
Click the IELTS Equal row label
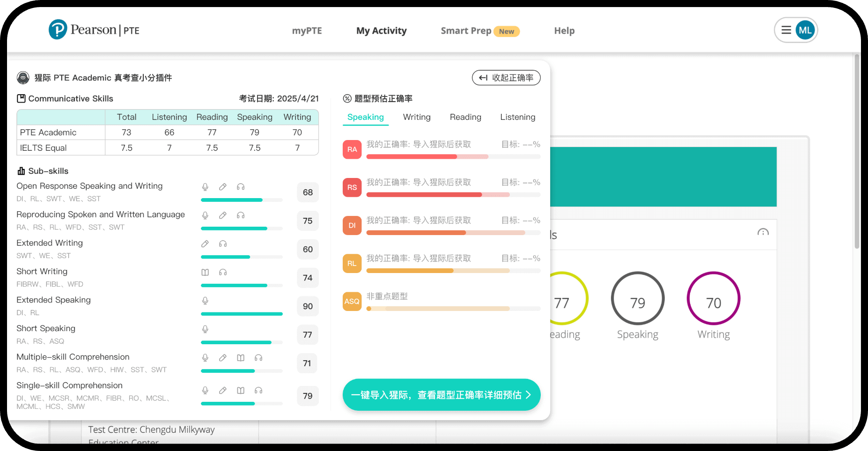[x=44, y=148]
